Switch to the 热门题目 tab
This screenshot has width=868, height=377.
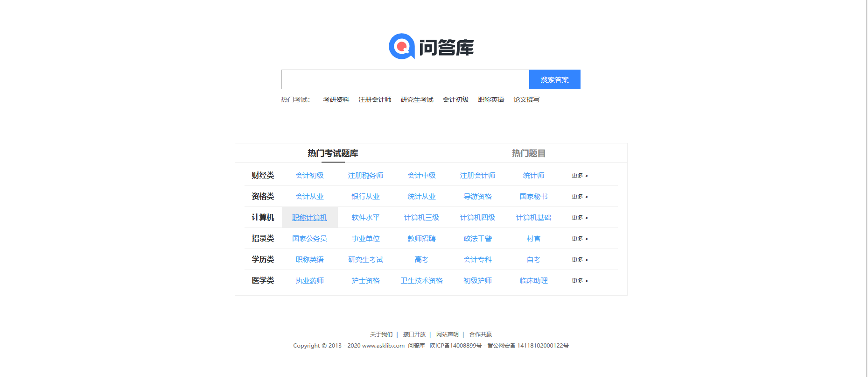(529, 153)
